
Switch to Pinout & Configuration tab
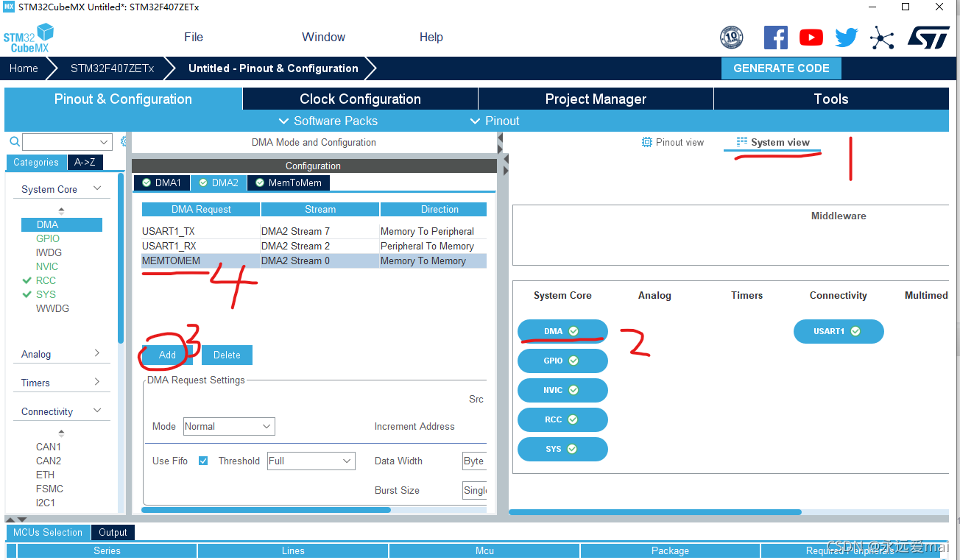(123, 99)
